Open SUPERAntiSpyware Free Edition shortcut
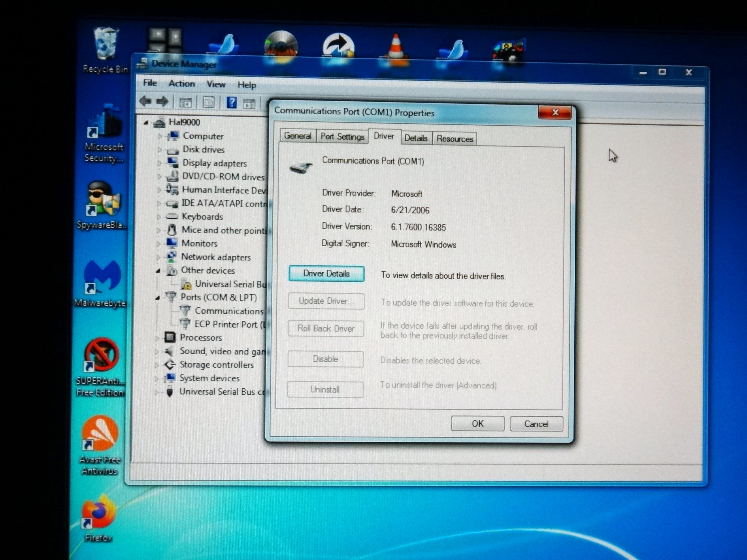 click(100, 367)
